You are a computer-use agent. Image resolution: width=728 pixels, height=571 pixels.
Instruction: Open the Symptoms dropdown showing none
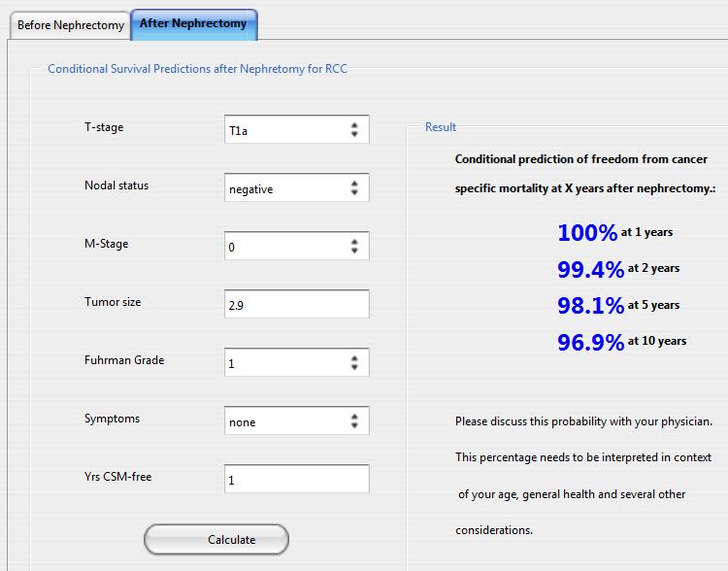coord(297,420)
